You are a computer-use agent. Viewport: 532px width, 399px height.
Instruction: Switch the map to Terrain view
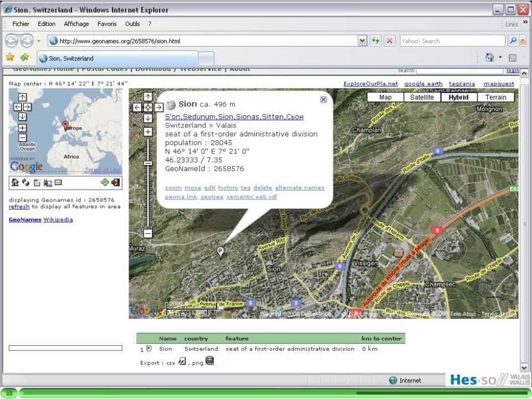coord(495,98)
